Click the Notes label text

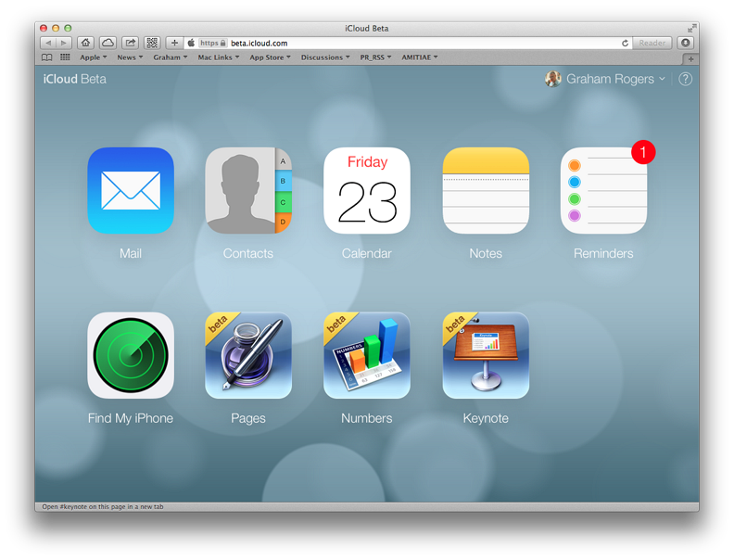click(486, 253)
